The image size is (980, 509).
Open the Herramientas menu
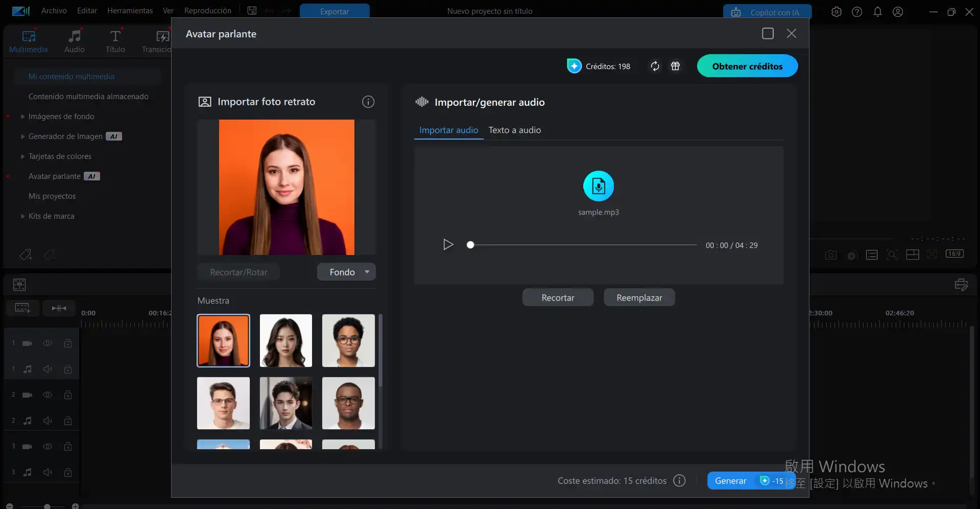click(x=129, y=10)
